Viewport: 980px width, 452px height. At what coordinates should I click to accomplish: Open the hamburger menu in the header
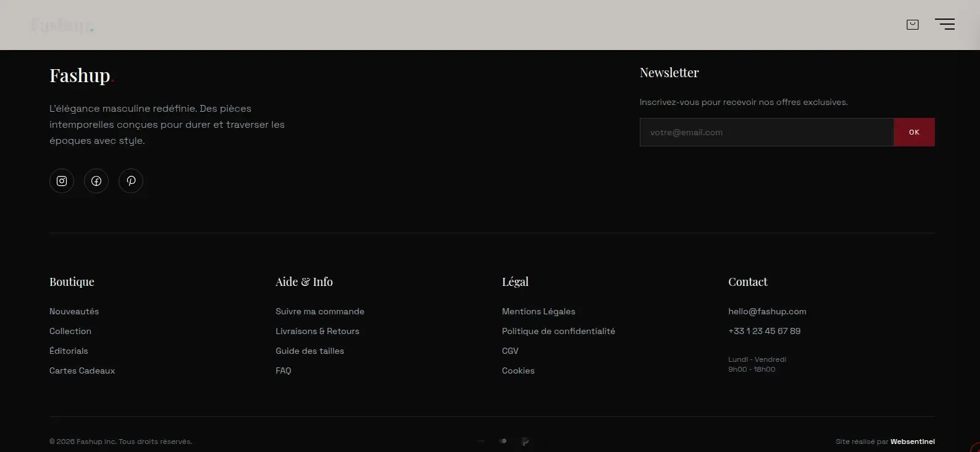pos(945,25)
